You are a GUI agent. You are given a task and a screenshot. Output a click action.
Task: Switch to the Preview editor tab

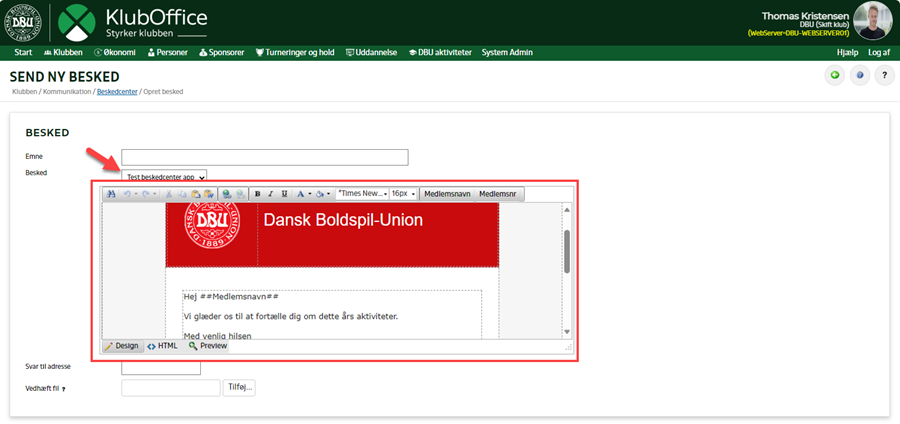click(x=208, y=346)
